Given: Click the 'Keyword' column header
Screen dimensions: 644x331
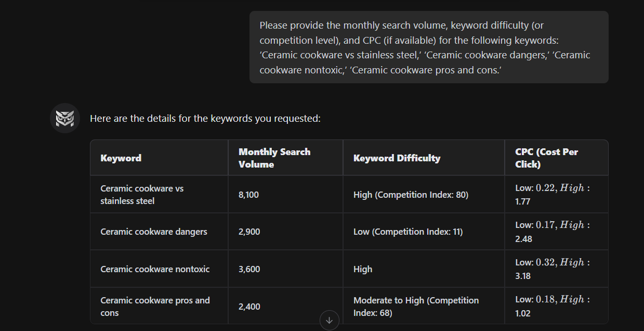Looking at the screenshot, I should [x=121, y=157].
